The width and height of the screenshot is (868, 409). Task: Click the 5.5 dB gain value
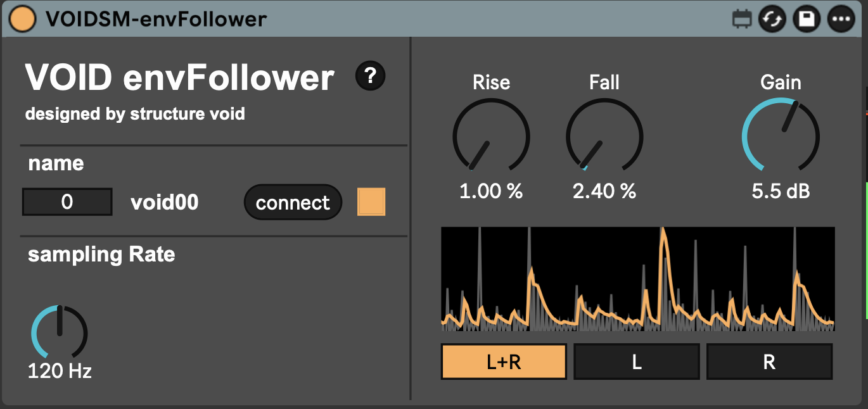coord(781,191)
